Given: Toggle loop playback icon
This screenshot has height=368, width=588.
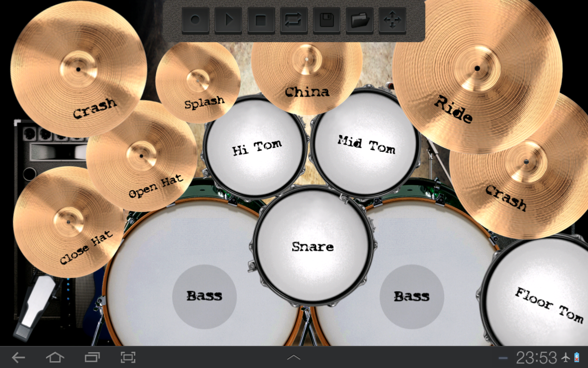Looking at the screenshot, I should click(294, 20).
